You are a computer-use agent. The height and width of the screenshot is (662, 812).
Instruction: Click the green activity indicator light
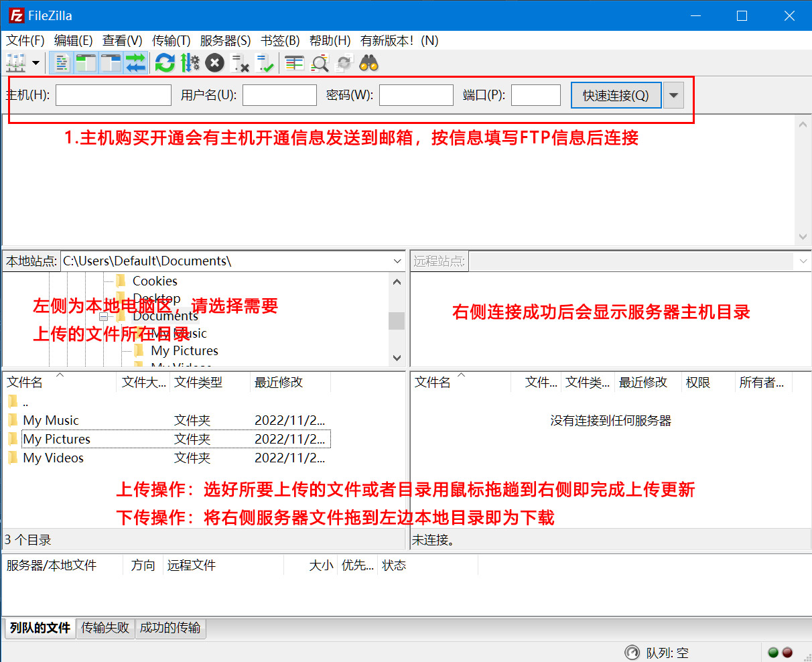click(772, 652)
